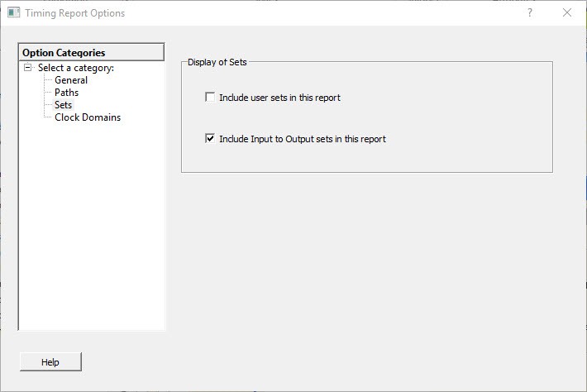Switch to the Paths category

tap(67, 93)
